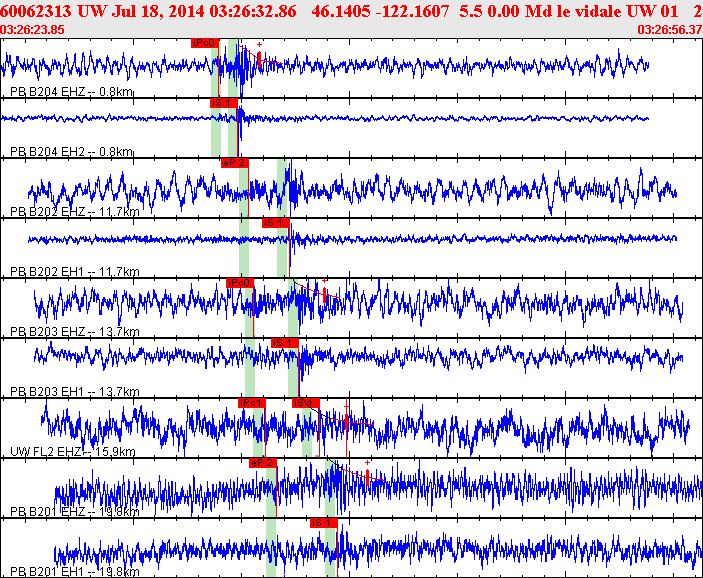Click the red coda marker on FL2 trace

pos(346,420)
